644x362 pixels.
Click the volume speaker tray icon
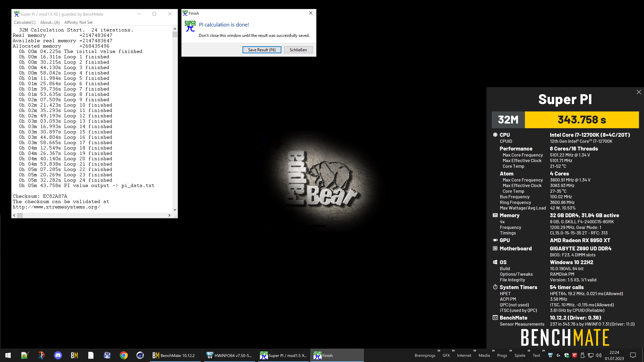pos(599,355)
